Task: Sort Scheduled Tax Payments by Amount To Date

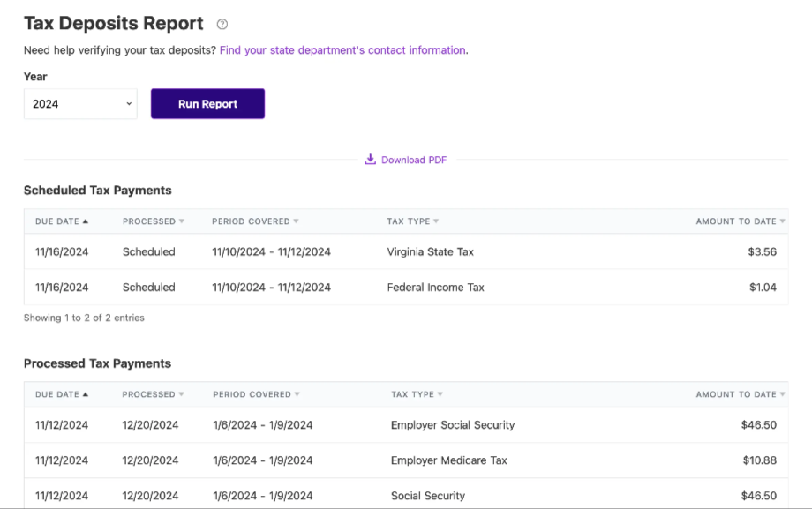Action: pos(741,221)
